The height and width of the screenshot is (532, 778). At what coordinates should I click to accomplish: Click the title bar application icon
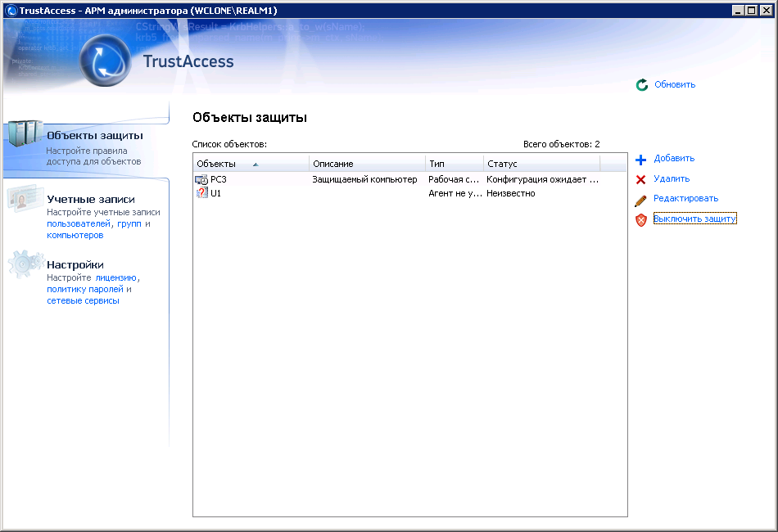pyautogui.click(x=11, y=11)
